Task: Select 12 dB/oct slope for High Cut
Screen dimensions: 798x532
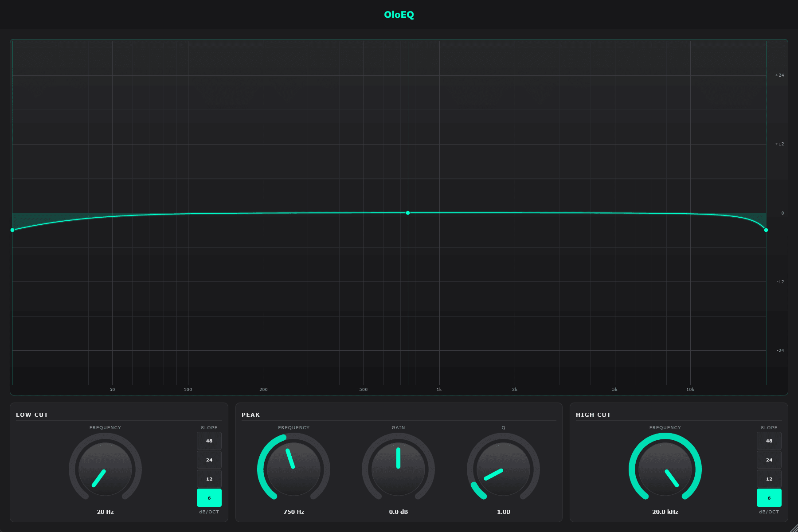Action: (769, 479)
